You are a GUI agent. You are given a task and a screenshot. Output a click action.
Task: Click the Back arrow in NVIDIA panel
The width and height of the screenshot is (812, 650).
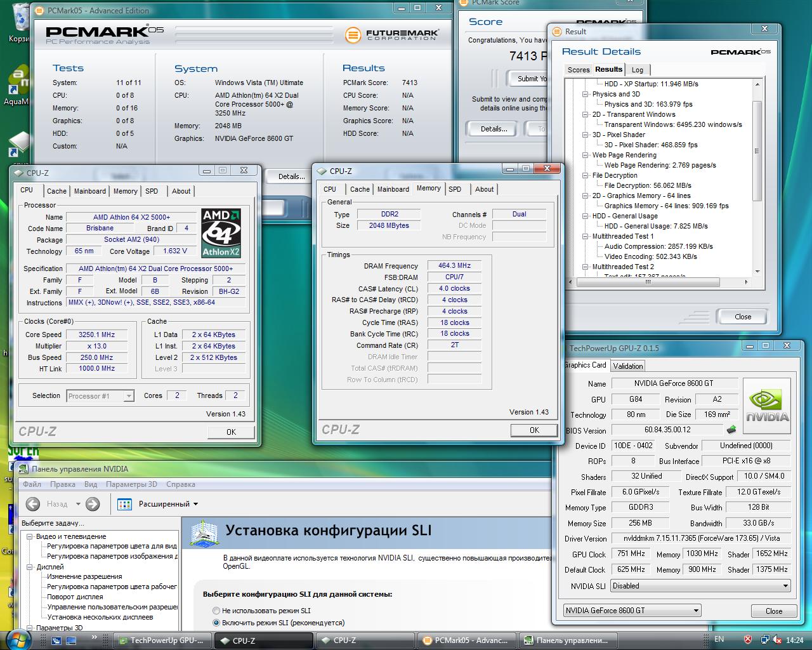point(33,504)
